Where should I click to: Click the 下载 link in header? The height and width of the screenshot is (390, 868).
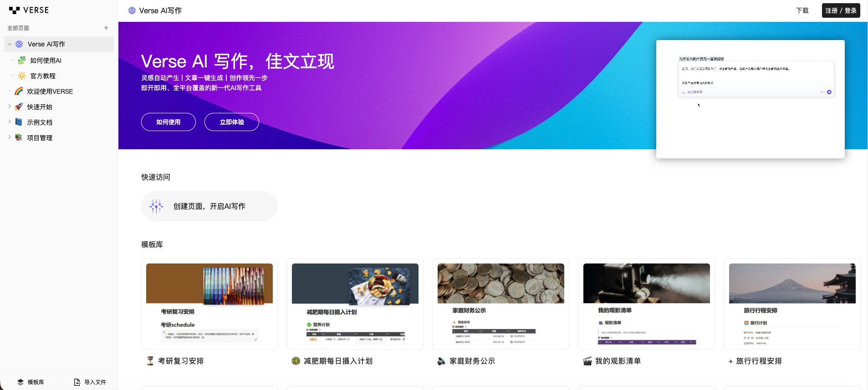(802, 10)
